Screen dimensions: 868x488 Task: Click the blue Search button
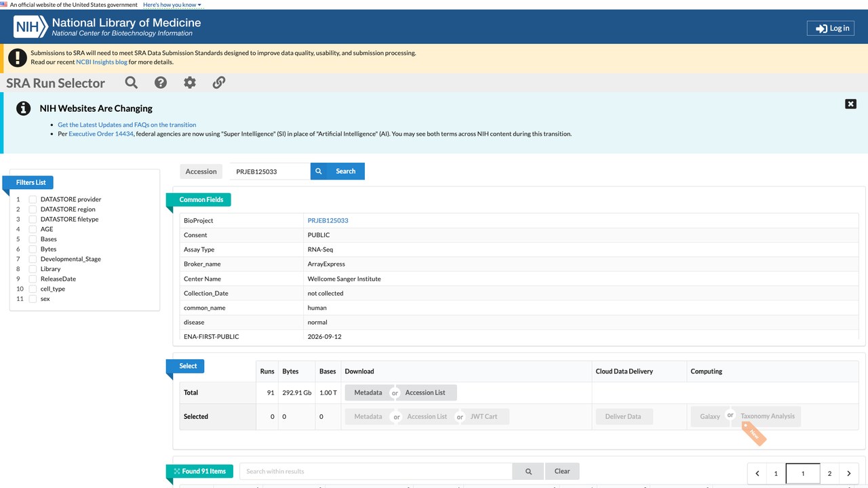click(338, 171)
